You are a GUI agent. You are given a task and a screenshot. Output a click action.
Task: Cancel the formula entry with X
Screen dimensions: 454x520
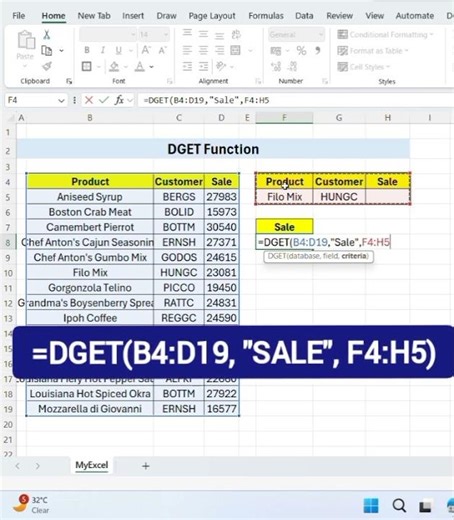click(89, 100)
